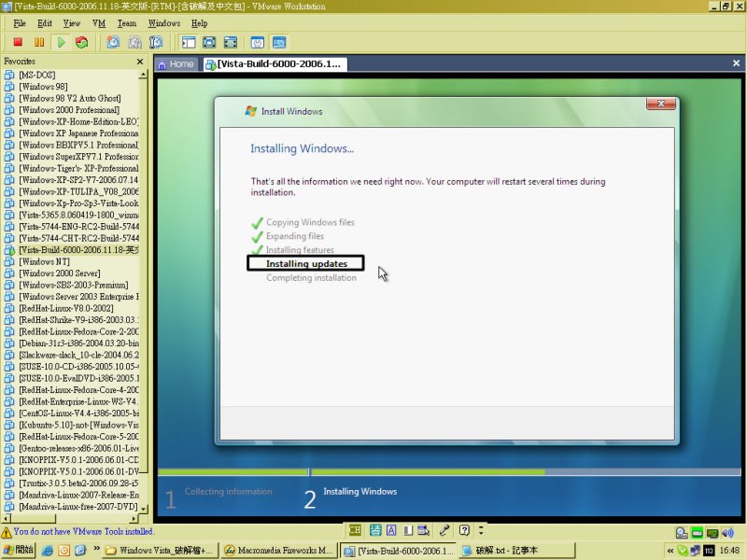This screenshot has height=560, width=747.
Task: Expand hidden quick launch items chevron
Action: tap(97, 549)
